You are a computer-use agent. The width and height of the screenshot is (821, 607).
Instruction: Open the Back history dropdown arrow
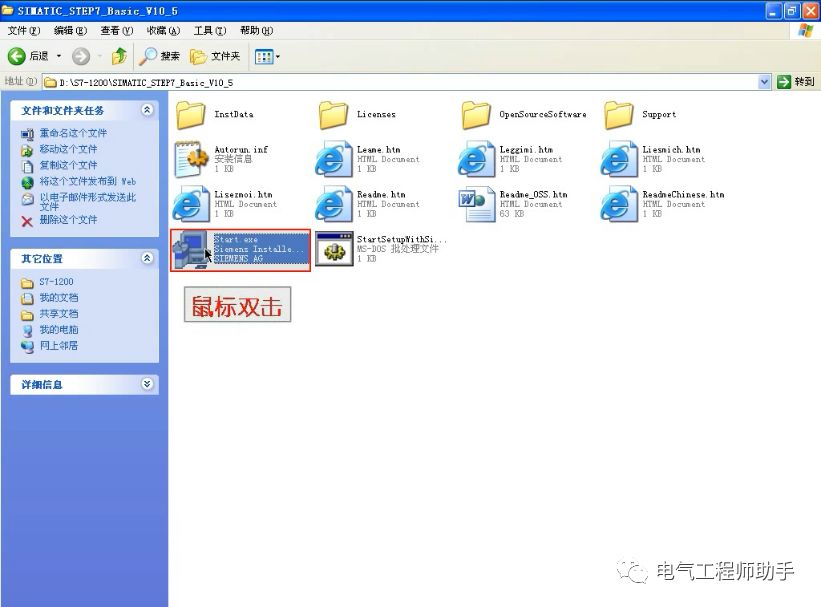(59, 56)
